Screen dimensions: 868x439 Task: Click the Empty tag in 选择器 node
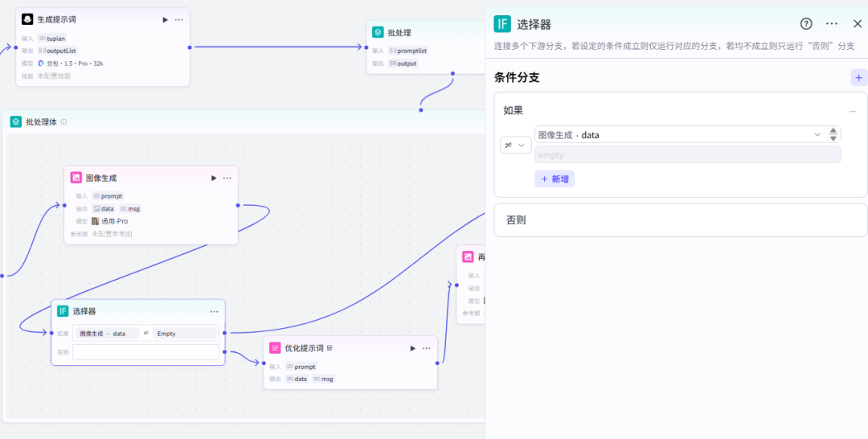(184, 333)
